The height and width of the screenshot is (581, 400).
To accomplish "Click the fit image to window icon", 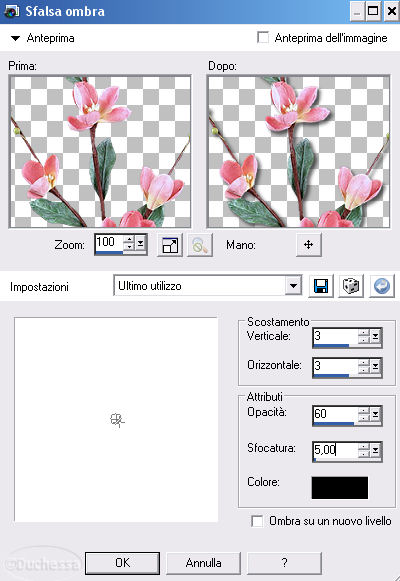I will point(170,245).
